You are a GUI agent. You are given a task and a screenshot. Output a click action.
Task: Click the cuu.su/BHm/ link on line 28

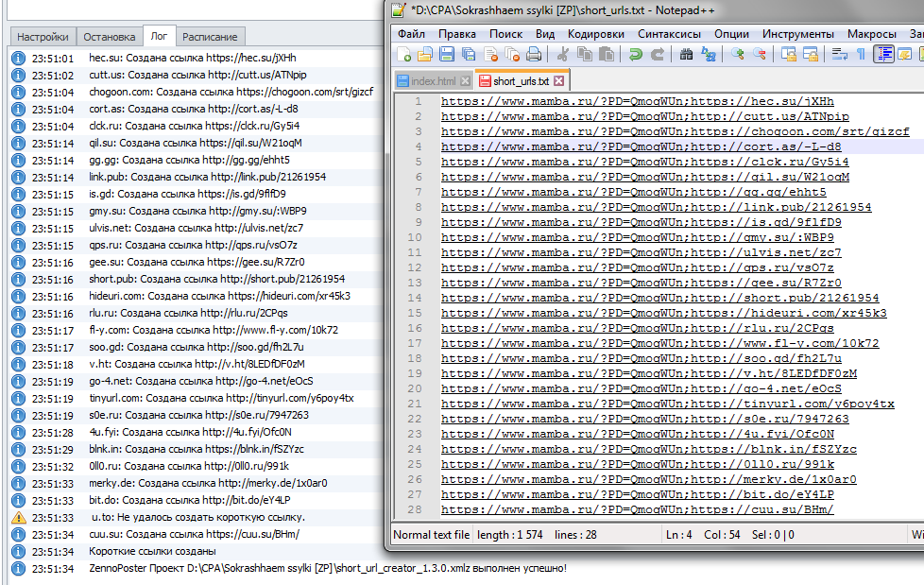[762, 509]
